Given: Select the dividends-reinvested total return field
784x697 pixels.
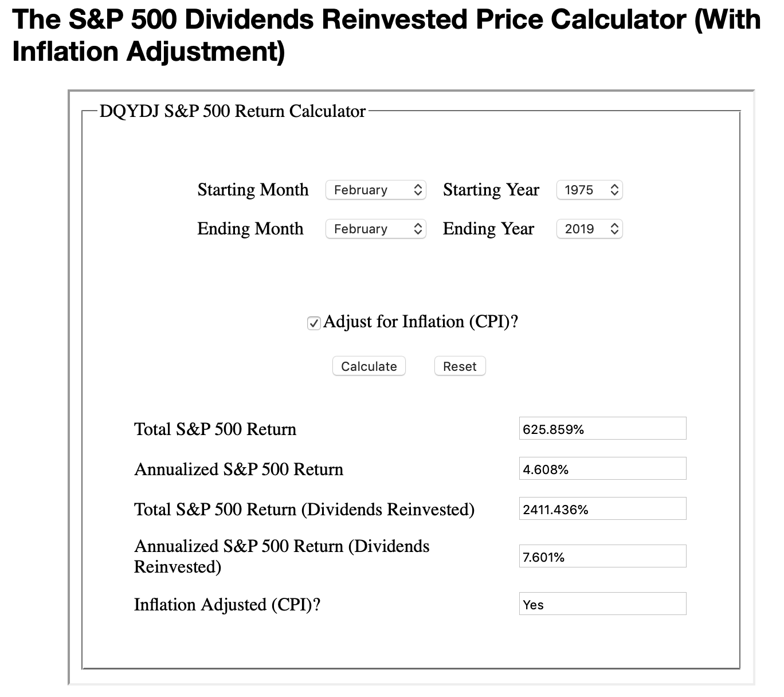Looking at the screenshot, I should click(602, 508).
